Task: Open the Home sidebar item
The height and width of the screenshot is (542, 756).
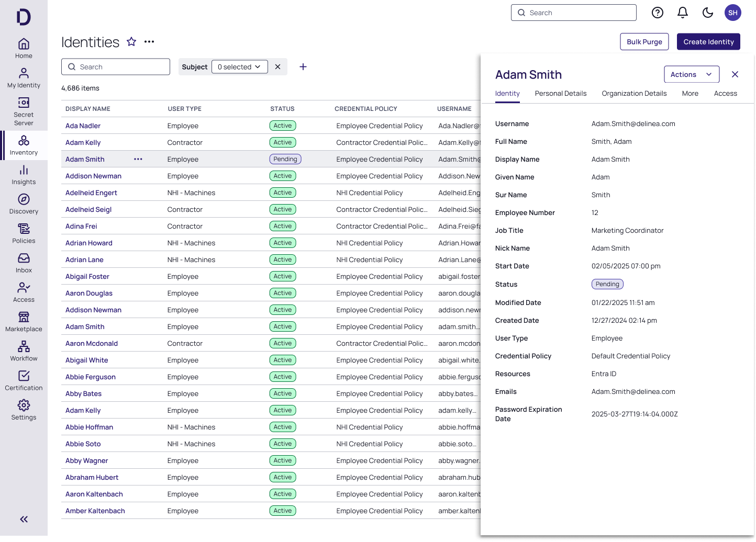Action: [x=24, y=49]
